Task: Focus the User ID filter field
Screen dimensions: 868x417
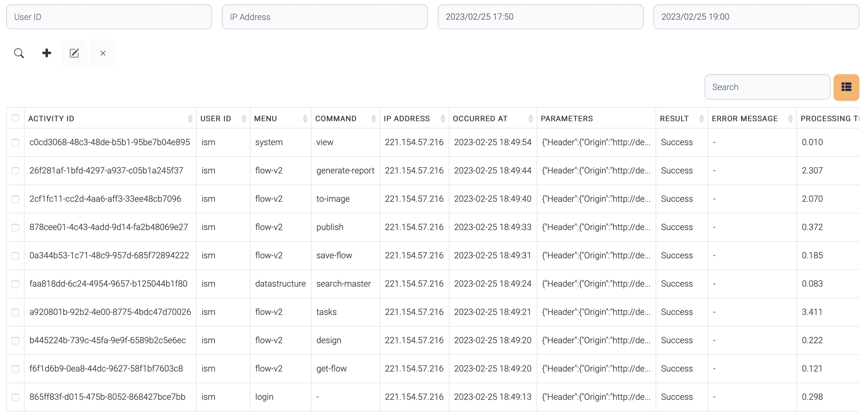Action: click(x=109, y=17)
